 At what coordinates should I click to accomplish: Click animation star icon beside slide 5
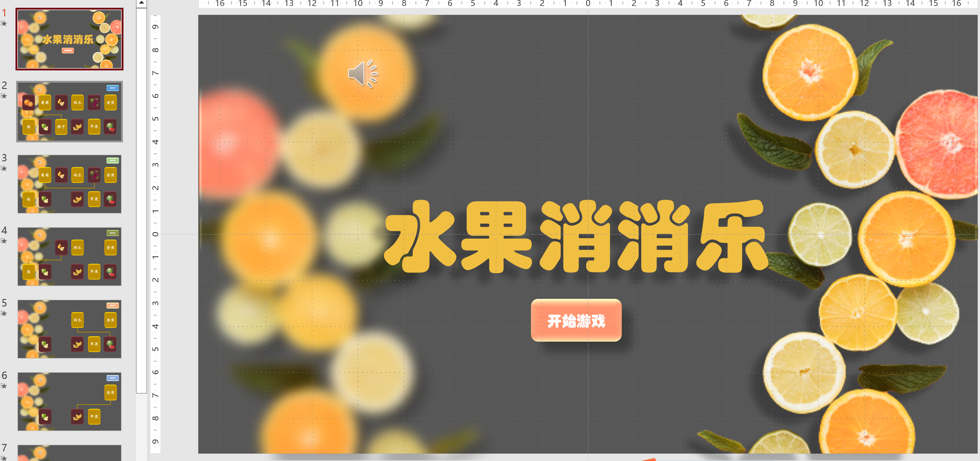[4, 313]
